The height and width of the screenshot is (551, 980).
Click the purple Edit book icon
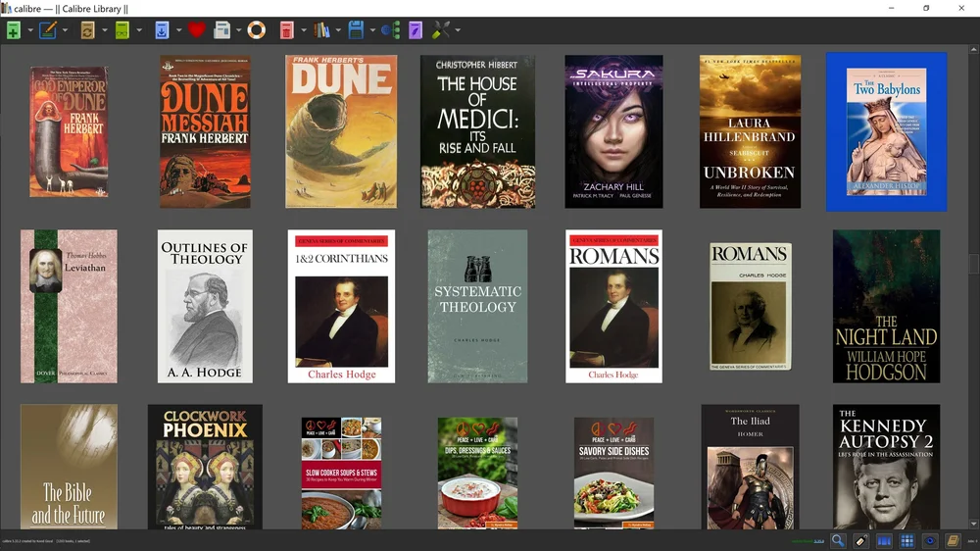point(416,30)
